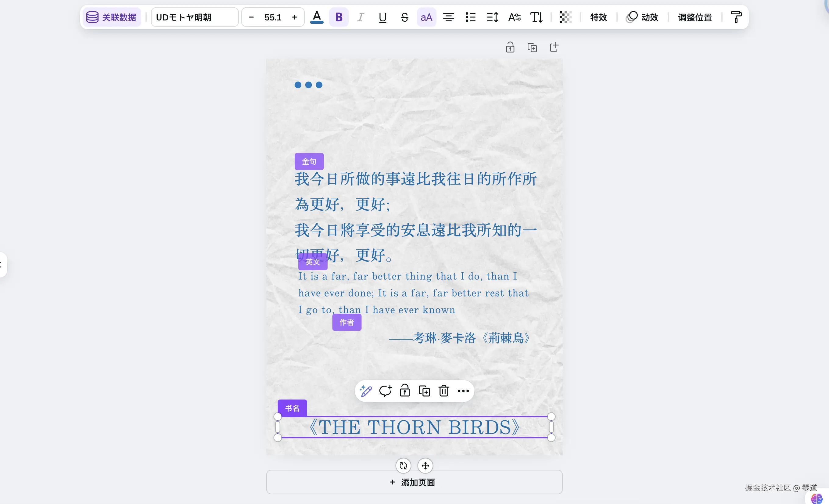
Task: Toggle bold formatting
Action: click(x=339, y=17)
